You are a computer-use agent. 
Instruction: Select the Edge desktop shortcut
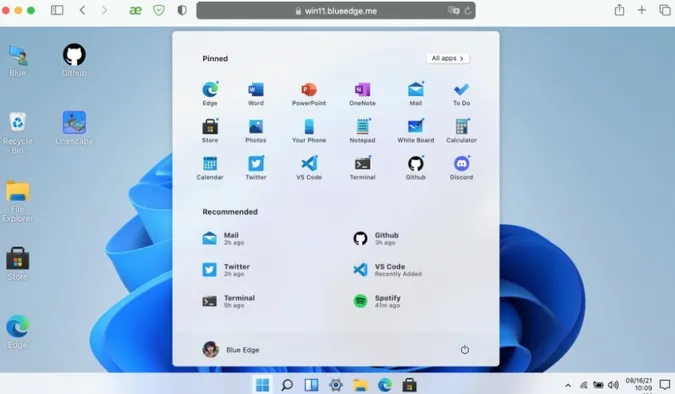18,332
